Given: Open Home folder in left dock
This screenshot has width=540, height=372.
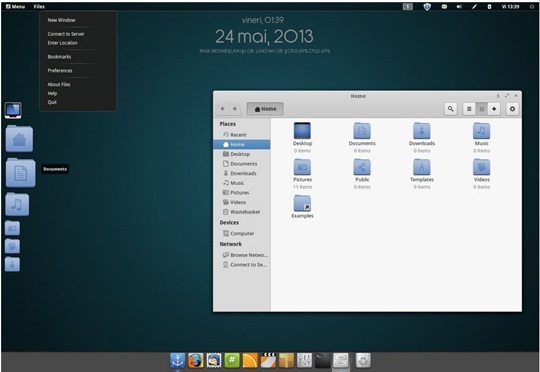Looking at the screenshot, I should pyautogui.click(x=19, y=139).
